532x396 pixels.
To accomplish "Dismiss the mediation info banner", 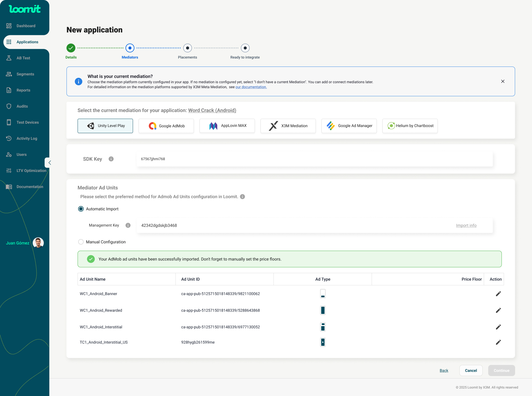I will point(503,81).
